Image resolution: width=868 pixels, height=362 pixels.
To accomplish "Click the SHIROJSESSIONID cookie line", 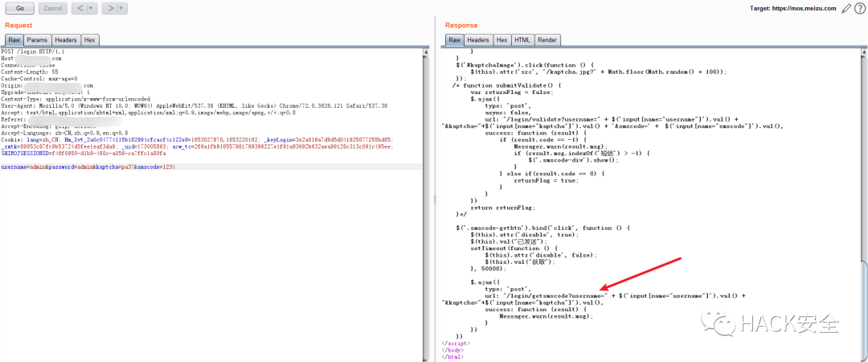I will click(x=84, y=153).
